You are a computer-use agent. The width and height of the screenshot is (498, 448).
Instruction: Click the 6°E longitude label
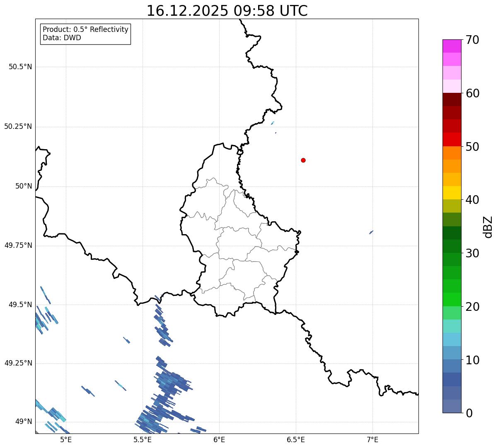pyautogui.click(x=219, y=439)
